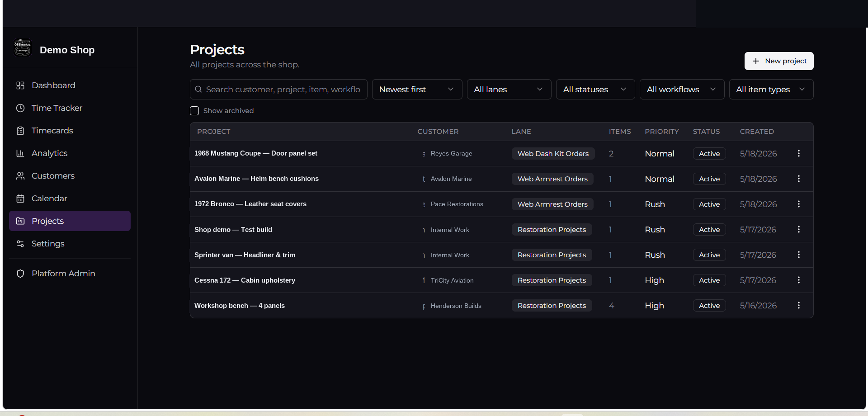Click the New project button
868x416 pixels.
[779, 61]
